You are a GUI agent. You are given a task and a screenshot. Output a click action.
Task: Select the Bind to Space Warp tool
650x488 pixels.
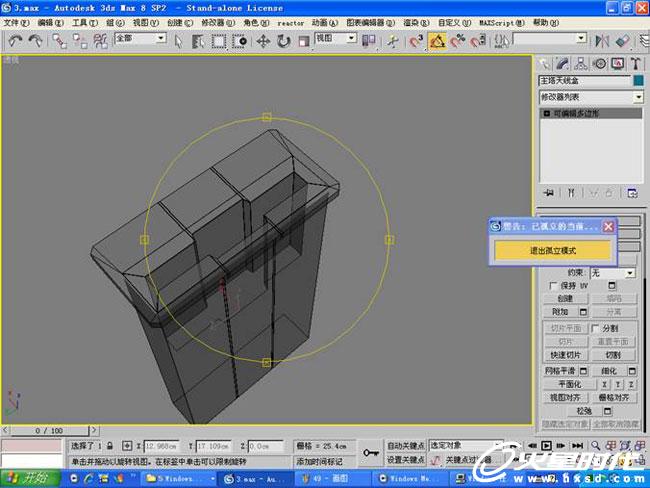pos(100,41)
